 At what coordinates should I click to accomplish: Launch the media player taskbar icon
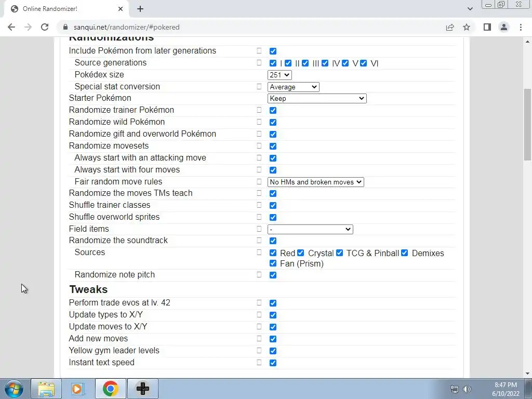(78, 389)
